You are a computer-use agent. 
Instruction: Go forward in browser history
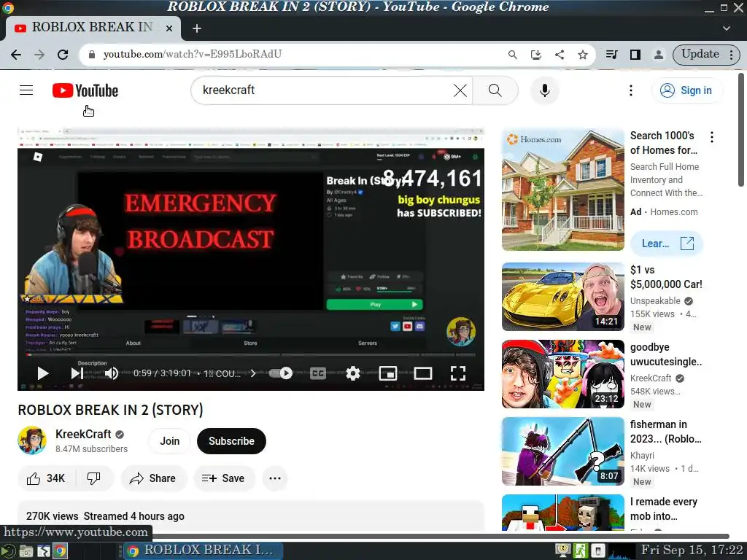point(39,54)
